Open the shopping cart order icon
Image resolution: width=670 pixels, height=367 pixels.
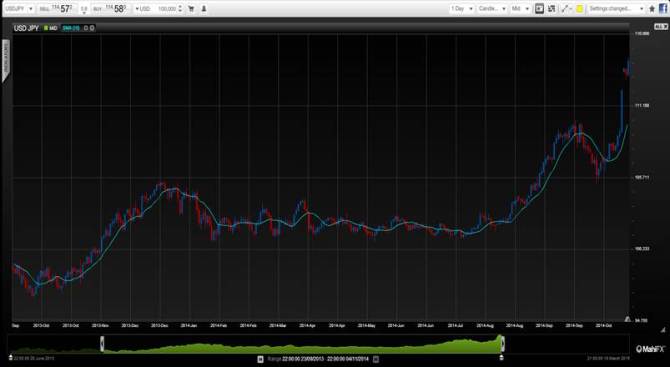coord(191,9)
